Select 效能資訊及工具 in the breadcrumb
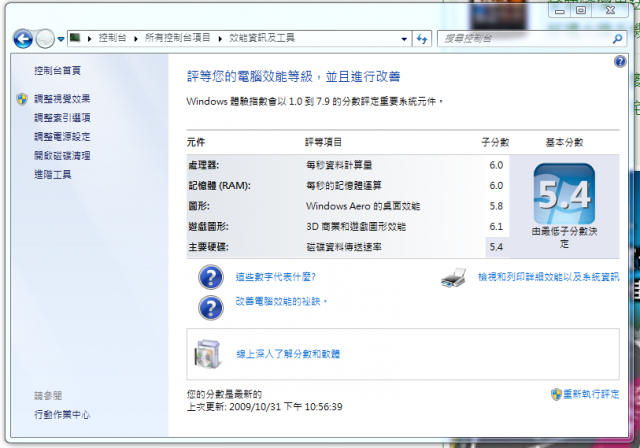 coord(262,38)
